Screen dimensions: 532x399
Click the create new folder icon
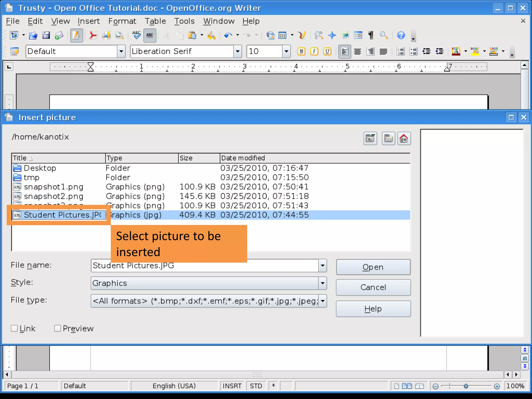click(388, 138)
